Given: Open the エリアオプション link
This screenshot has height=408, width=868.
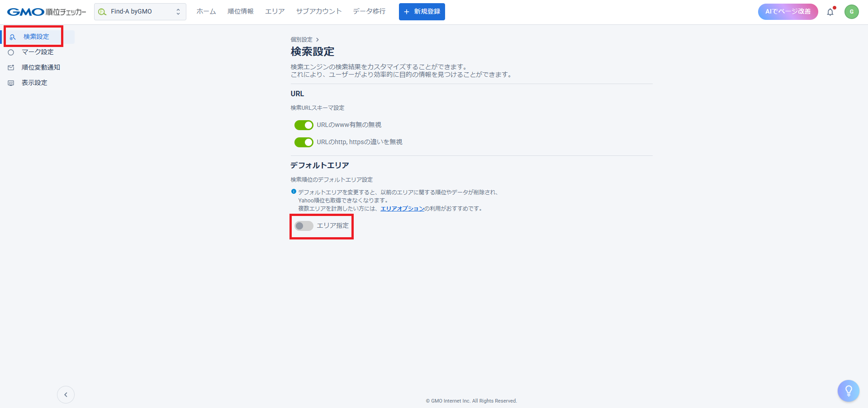Looking at the screenshot, I should [x=402, y=209].
